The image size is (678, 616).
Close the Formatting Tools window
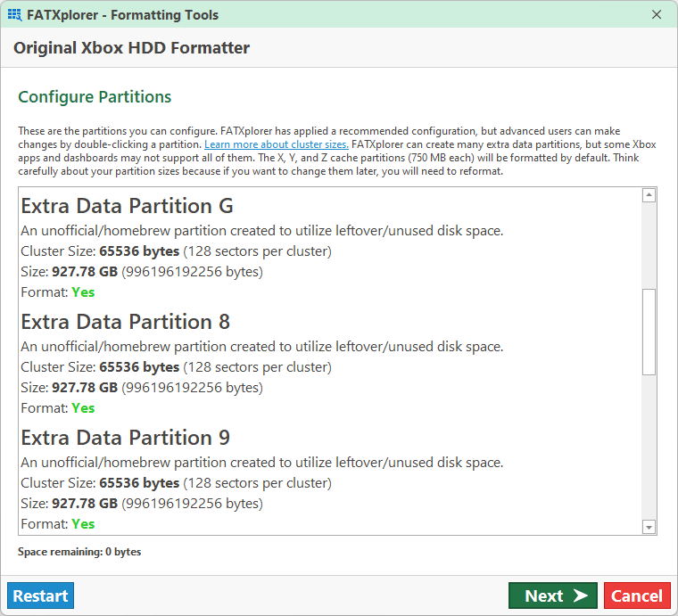pyautogui.click(x=657, y=14)
